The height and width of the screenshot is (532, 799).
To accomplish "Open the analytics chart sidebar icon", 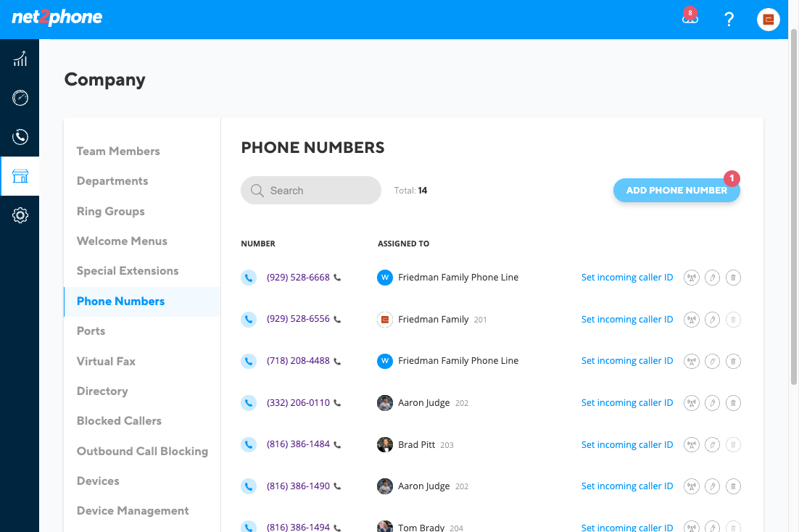I will [20, 59].
